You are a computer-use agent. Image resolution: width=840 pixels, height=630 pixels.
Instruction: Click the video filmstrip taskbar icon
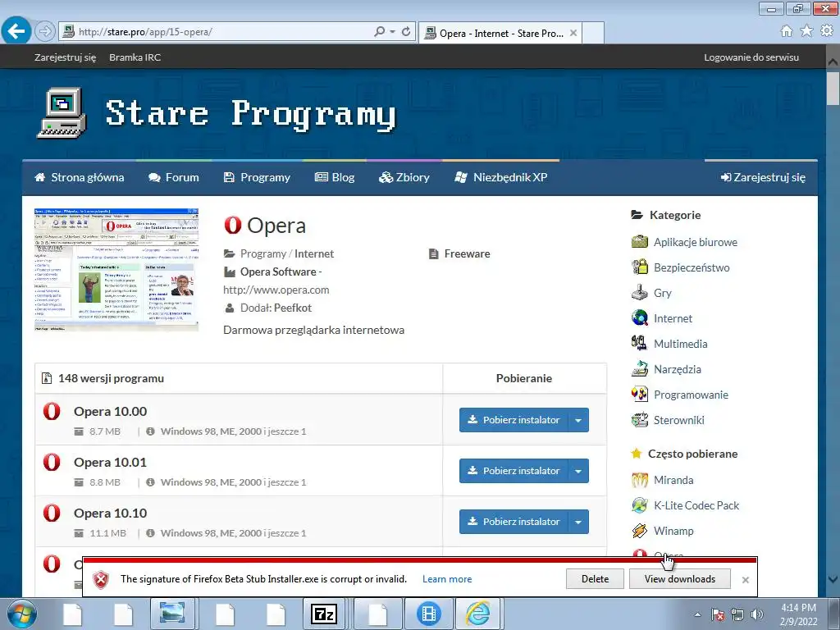pyautogui.click(x=428, y=614)
